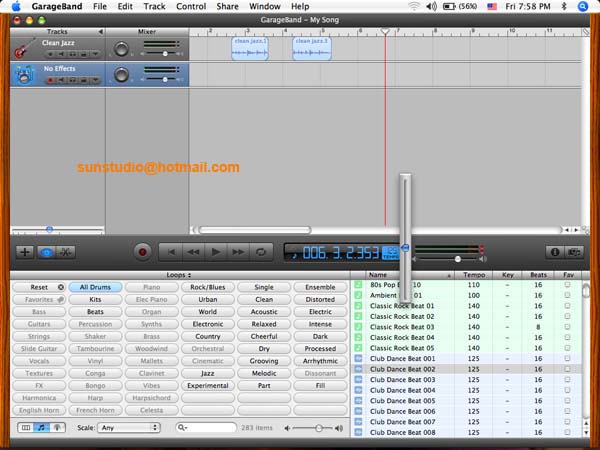
Task: Click the tempo value in LCD
Action: click(391, 253)
